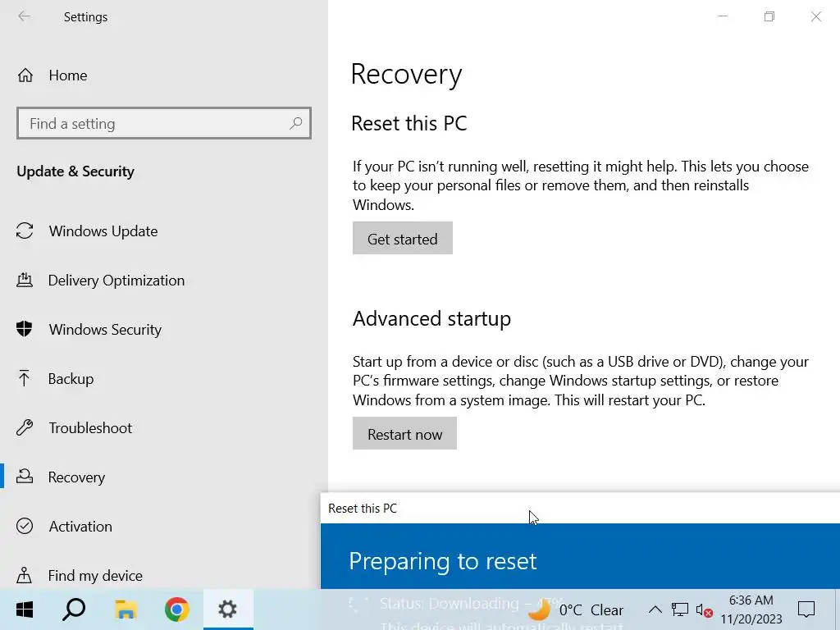Viewport: 840px width, 630px height.
Task: Open File Explorer from the taskbar
Action: [126, 609]
